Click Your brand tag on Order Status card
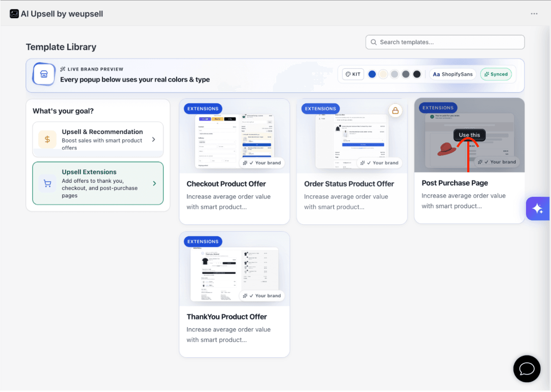Screen dimensions: 551x392 click(380, 163)
